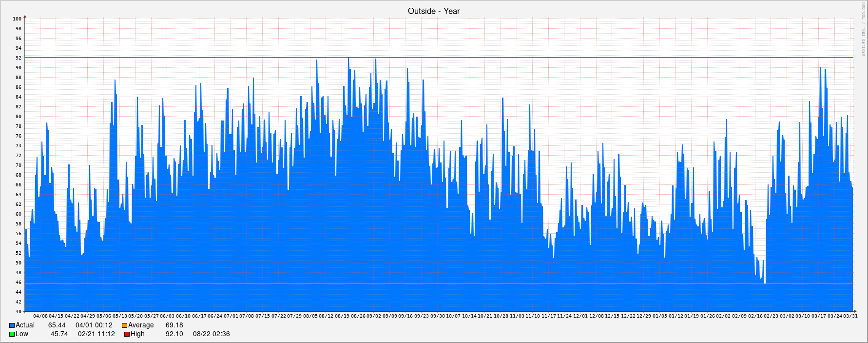This screenshot has height=343, width=868.
Task: Select the 03/31 date label on x-axis
Action: click(850, 316)
